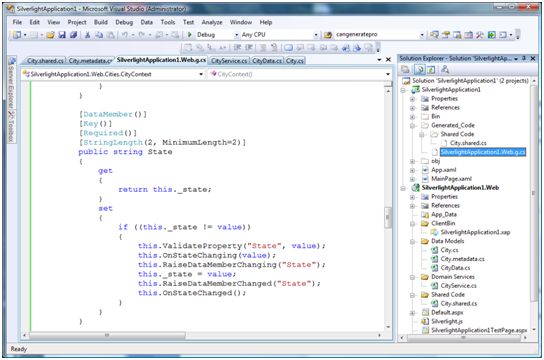The image size is (544, 360).
Task: Collapse the Domain Services folder
Action: pyautogui.click(x=412, y=277)
